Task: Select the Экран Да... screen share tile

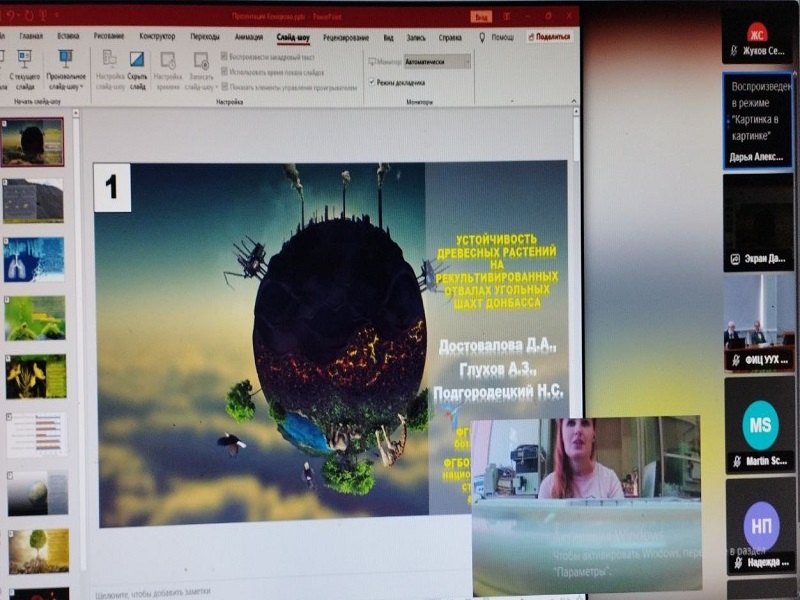Action: 759,222
